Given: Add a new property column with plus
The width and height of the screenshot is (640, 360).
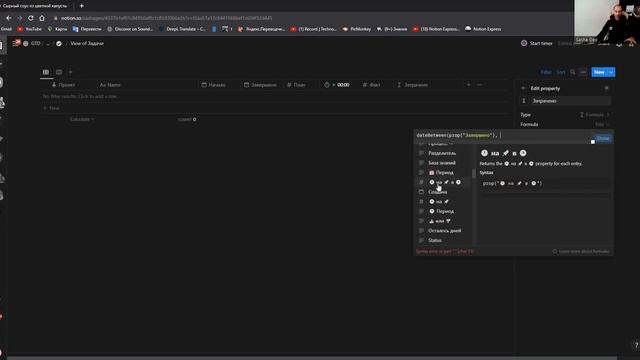Looking at the screenshot, I should (469, 85).
